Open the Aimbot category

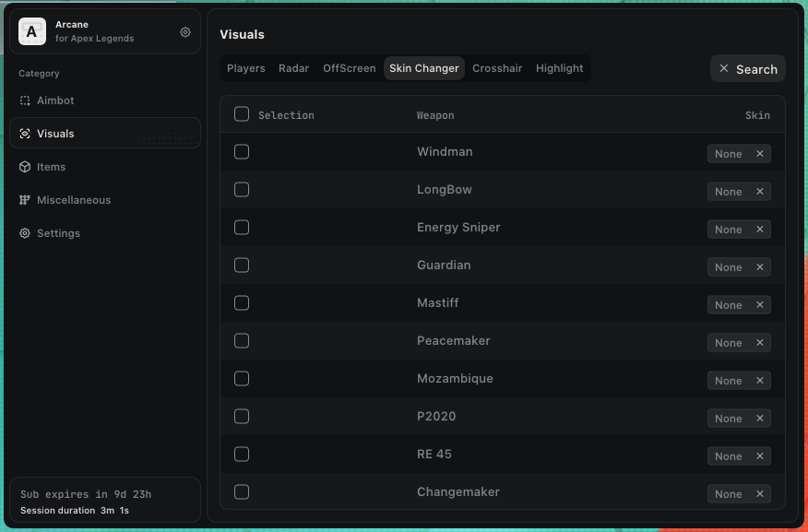(55, 100)
